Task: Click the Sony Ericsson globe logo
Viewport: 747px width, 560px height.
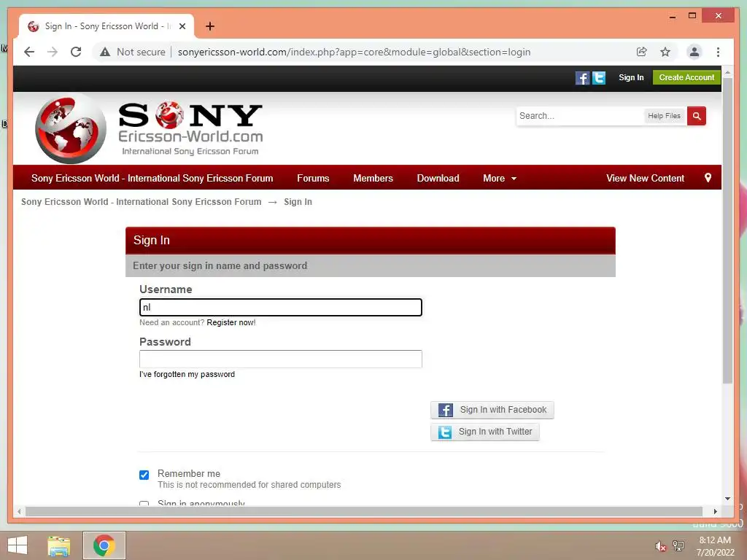Action: [71, 130]
